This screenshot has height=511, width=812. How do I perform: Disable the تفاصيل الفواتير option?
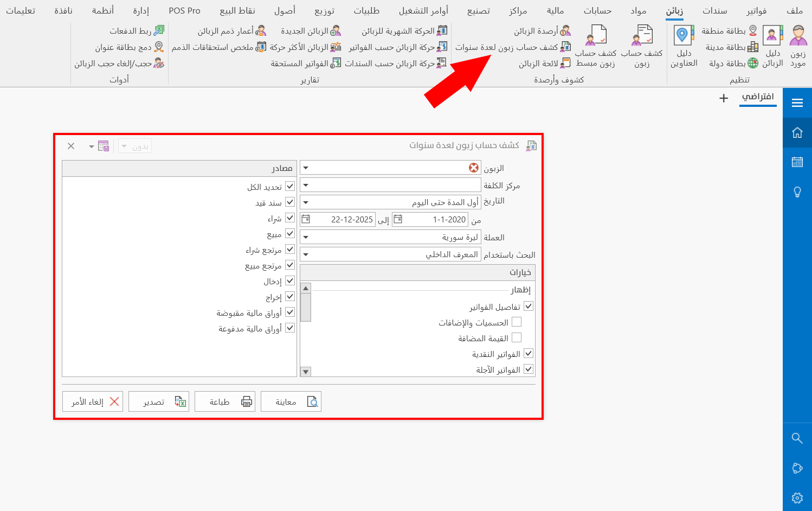click(x=529, y=305)
